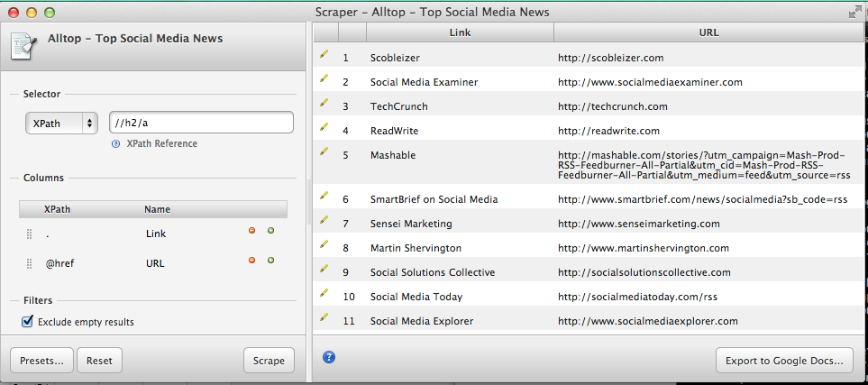Screen dimensions: 868x385
Task: Remove the Link column with red minus
Action: (x=251, y=231)
